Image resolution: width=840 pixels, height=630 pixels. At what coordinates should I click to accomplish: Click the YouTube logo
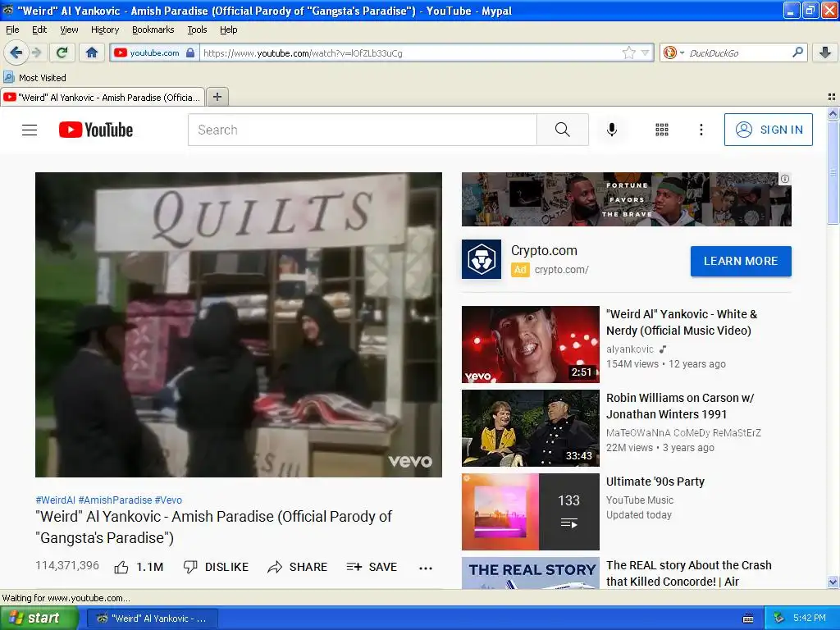(x=95, y=130)
